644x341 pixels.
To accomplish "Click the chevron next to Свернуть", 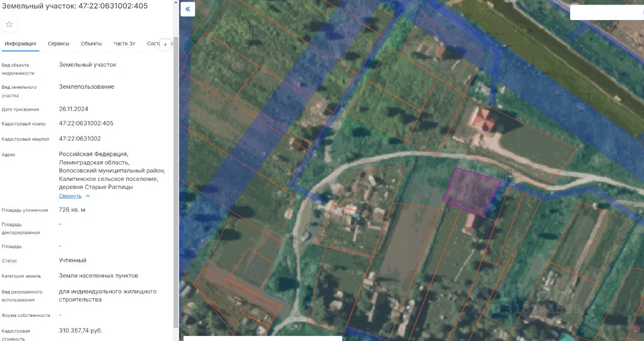I will point(88,196).
